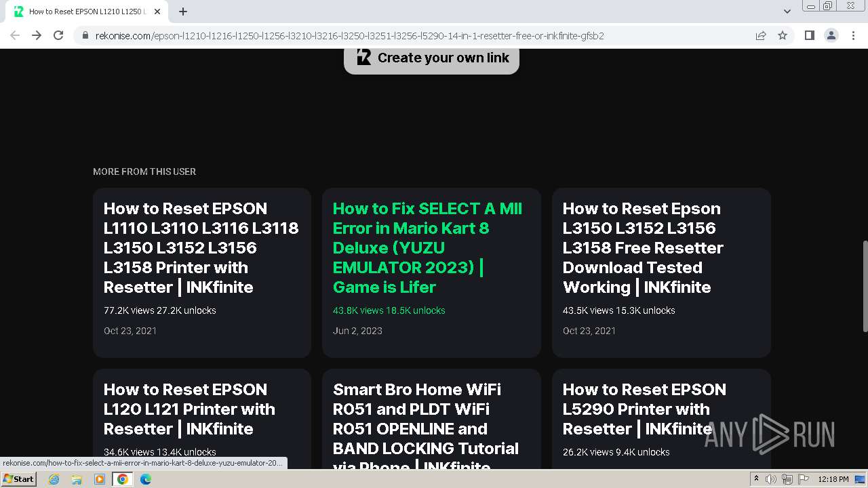Open network status tray icon

tap(787, 479)
